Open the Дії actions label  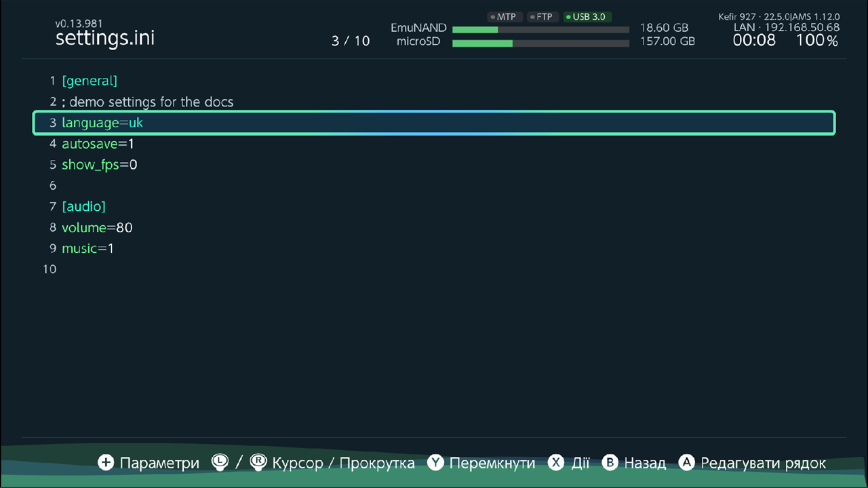pos(580,463)
